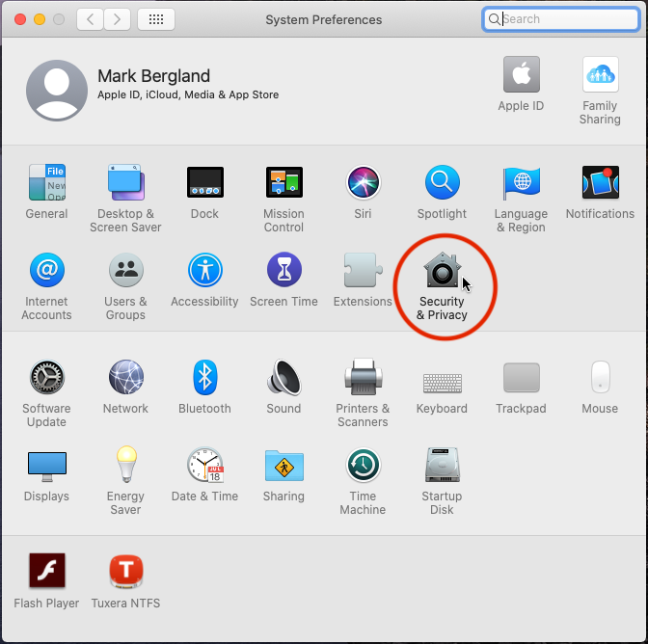Open Displays preferences

pos(46,466)
